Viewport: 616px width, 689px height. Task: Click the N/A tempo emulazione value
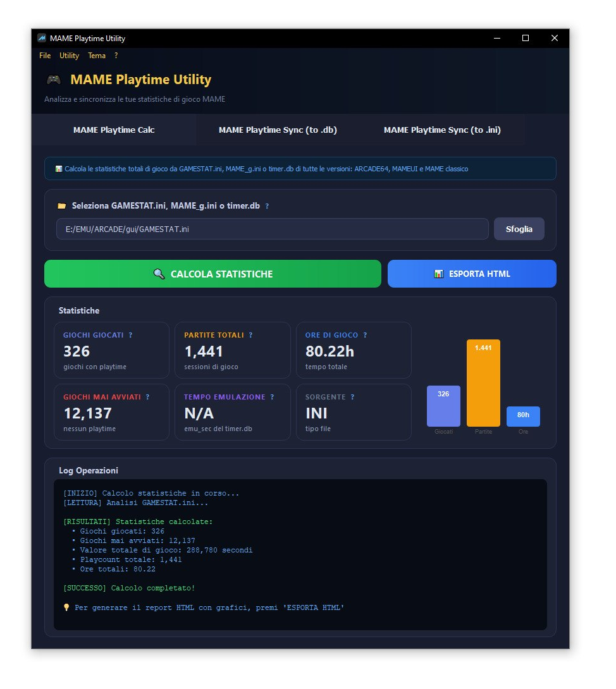(x=199, y=413)
